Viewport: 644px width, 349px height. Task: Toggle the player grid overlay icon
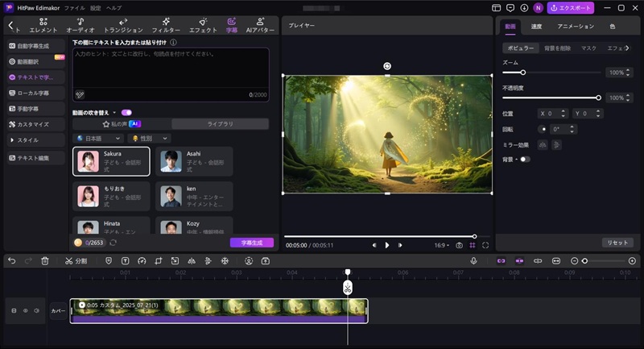[x=473, y=245]
